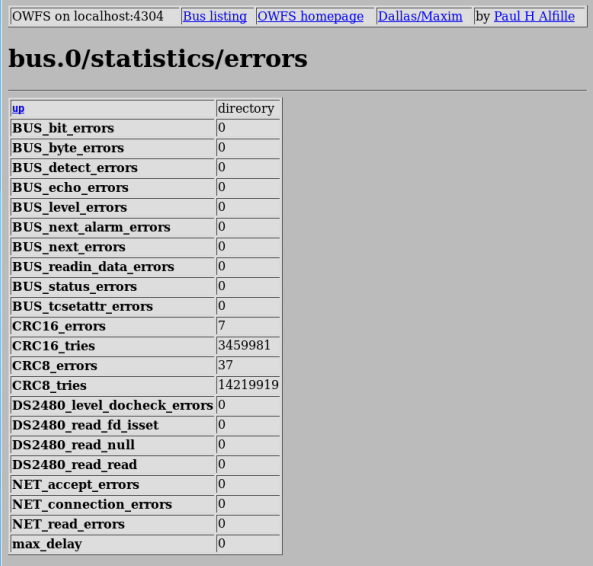The width and height of the screenshot is (593, 566).
Task: Select the BUS_byte_errors row label
Action: tap(68, 148)
